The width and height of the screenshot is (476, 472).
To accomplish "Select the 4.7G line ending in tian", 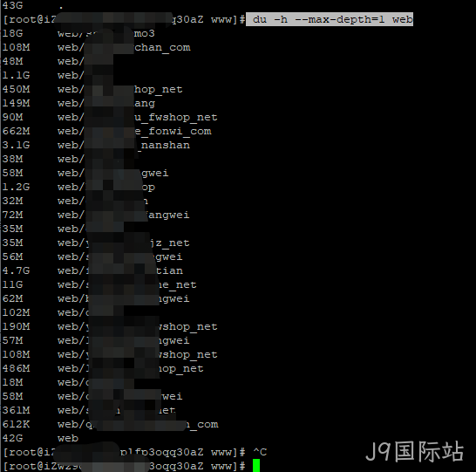I will tap(92, 270).
